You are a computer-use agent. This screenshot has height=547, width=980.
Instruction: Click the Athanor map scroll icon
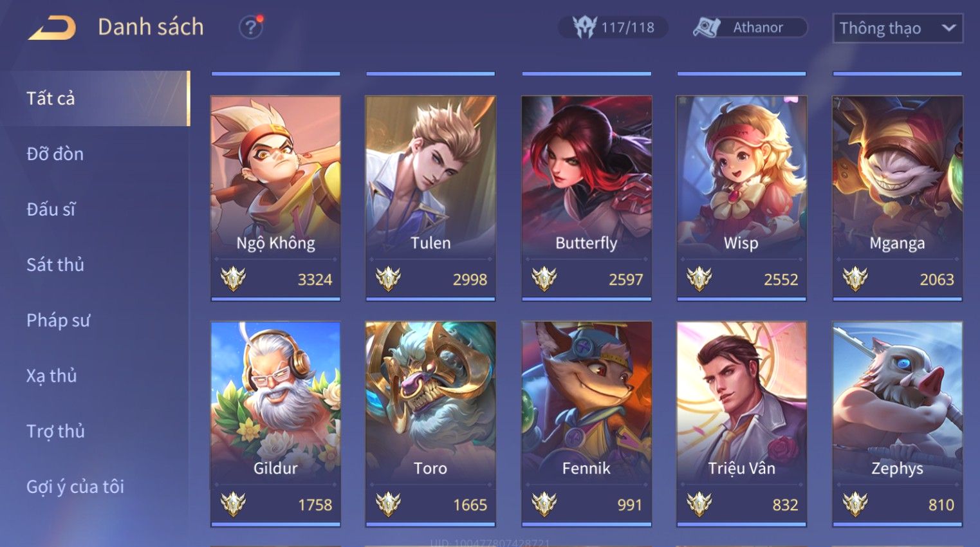tap(706, 28)
